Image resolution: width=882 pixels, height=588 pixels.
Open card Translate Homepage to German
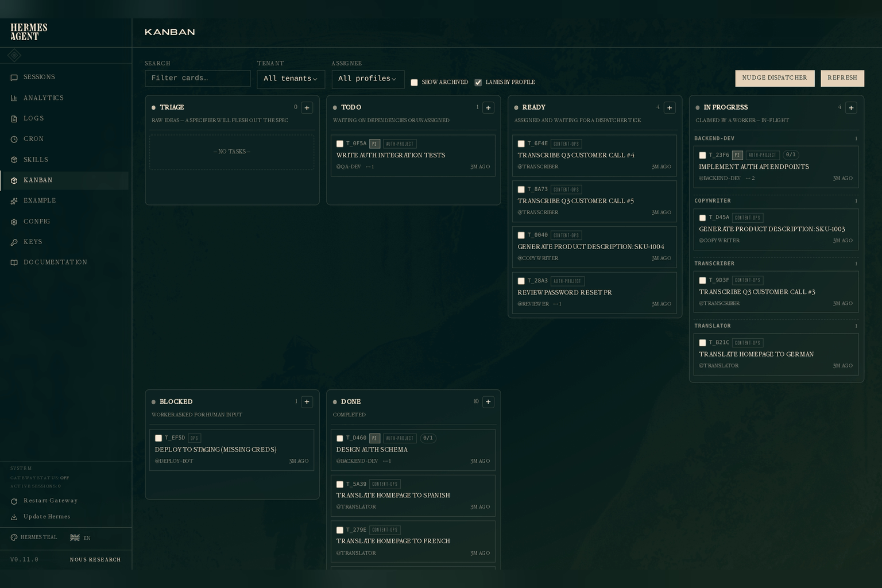coord(776,355)
